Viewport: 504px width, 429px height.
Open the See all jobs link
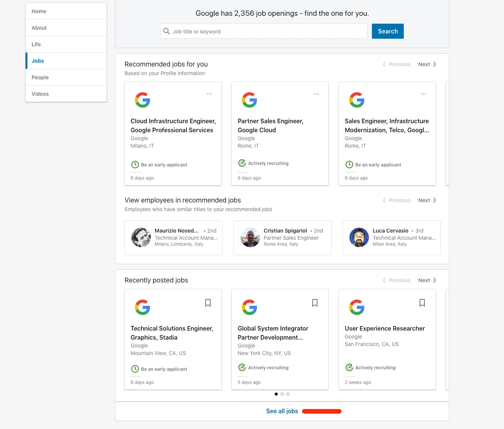click(282, 411)
